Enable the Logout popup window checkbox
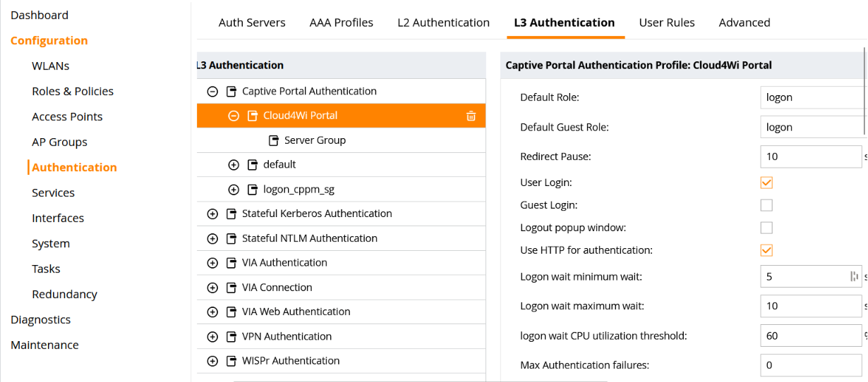Screen dimensions: 868x382 coord(766,228)
